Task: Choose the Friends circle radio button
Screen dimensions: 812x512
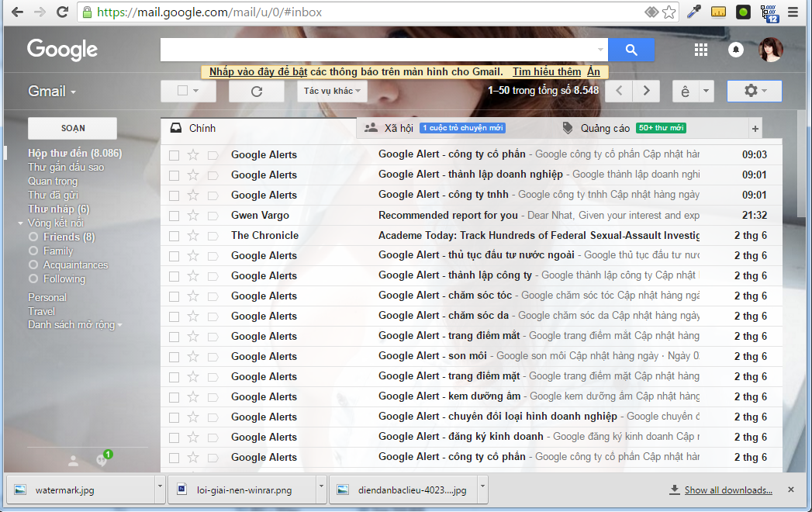Action: pyautogui.click(x=33, y=237)
